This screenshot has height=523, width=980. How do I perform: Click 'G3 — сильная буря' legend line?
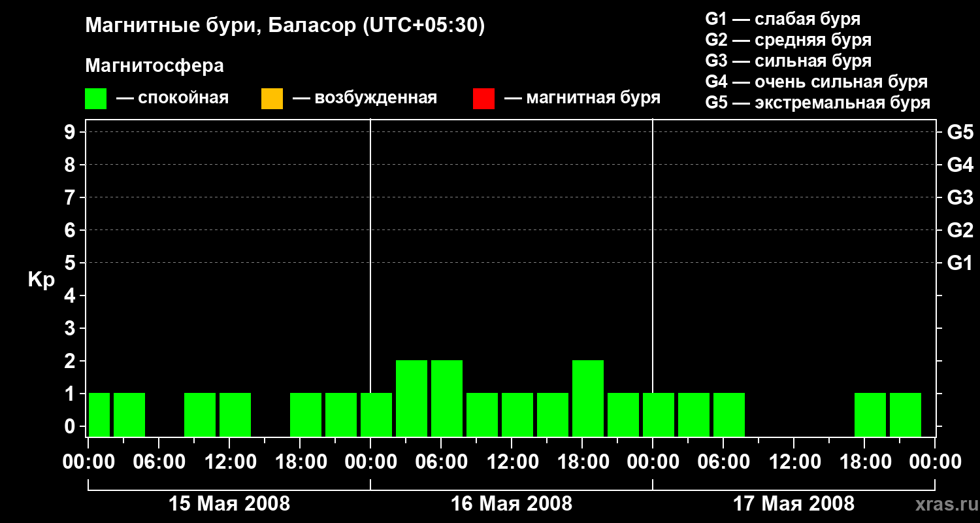[788, 61]
